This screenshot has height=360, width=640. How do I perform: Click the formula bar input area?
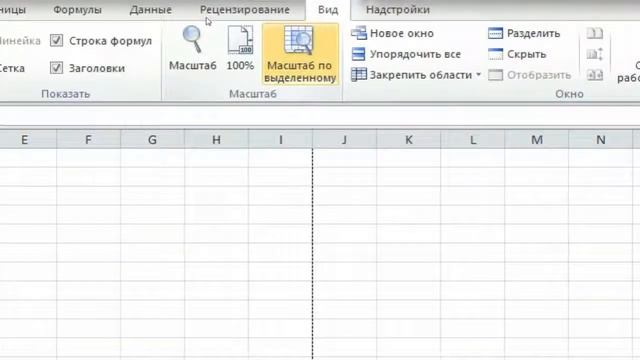click(x=320, y=116)
